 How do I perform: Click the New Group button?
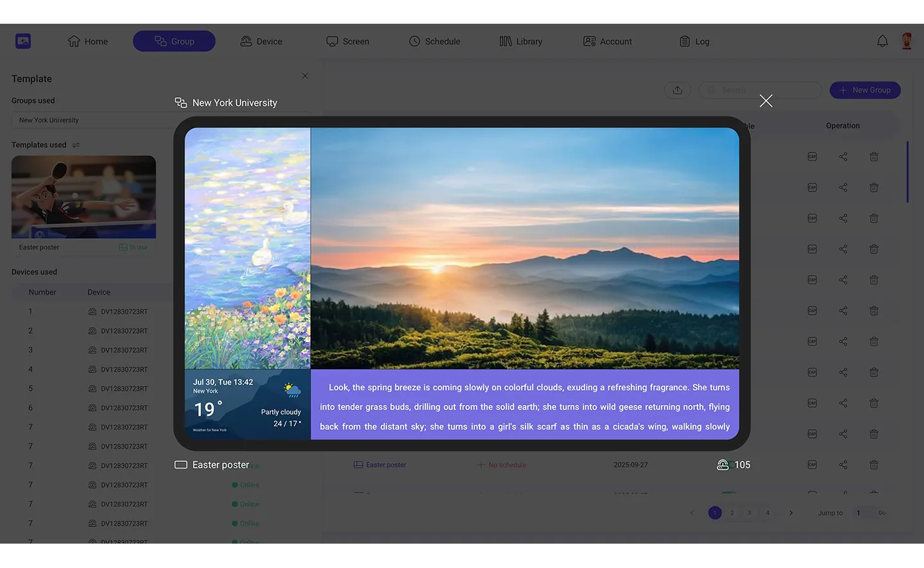click(x=864, y=90)
